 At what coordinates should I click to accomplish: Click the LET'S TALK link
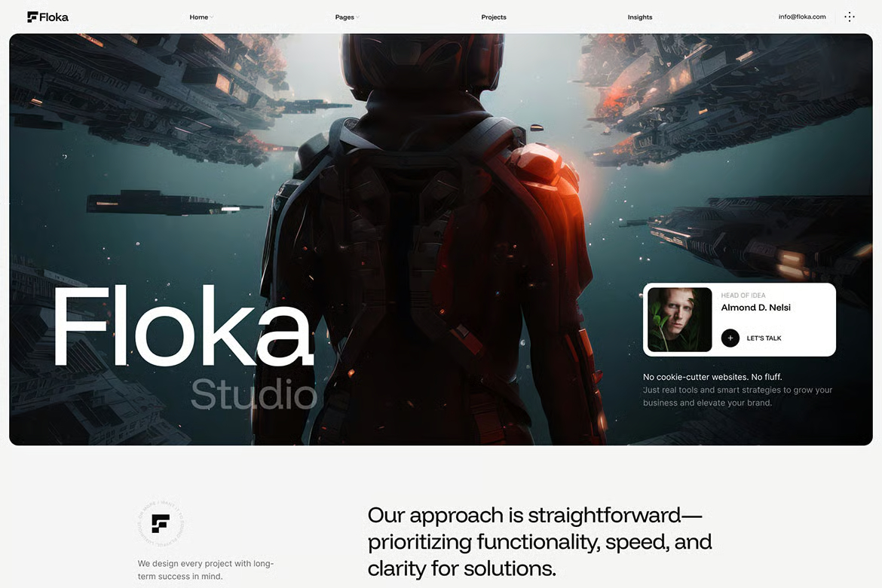[764, 338]
